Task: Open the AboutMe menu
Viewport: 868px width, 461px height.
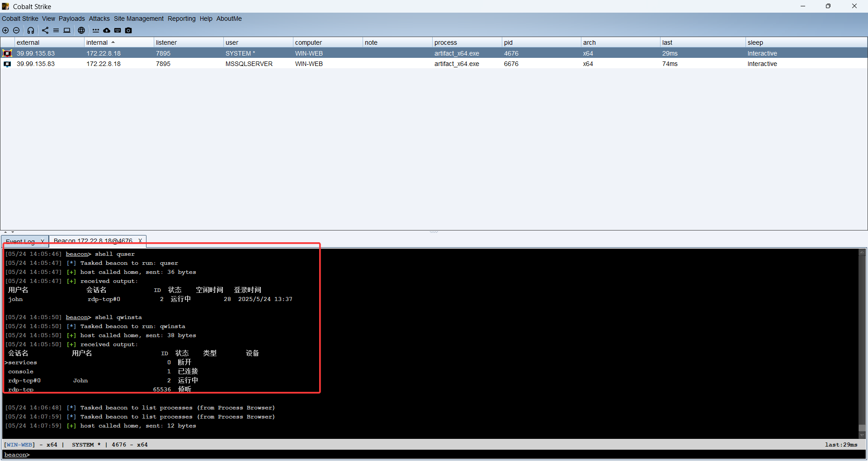Action: tap(229, 19)
